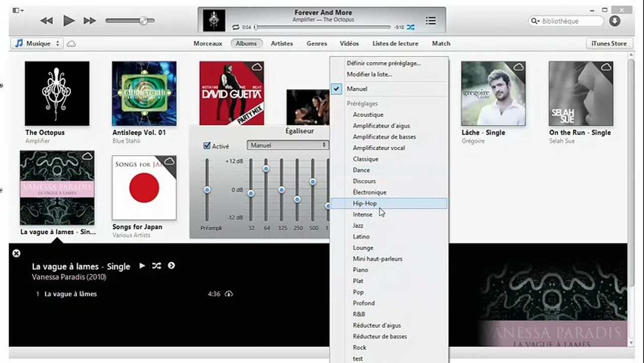Open the Musique library selector
The image size is (644, 363).
36,43
